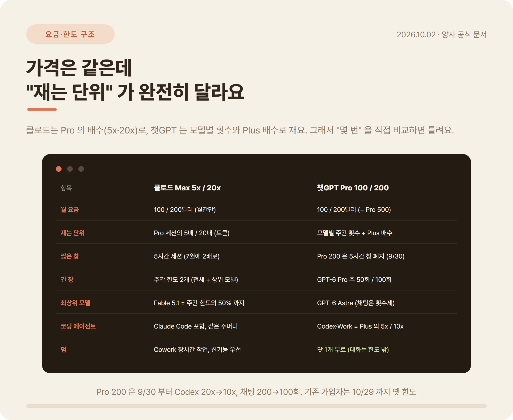
Task: Click the row label '긴 창'
Action: 67,280
